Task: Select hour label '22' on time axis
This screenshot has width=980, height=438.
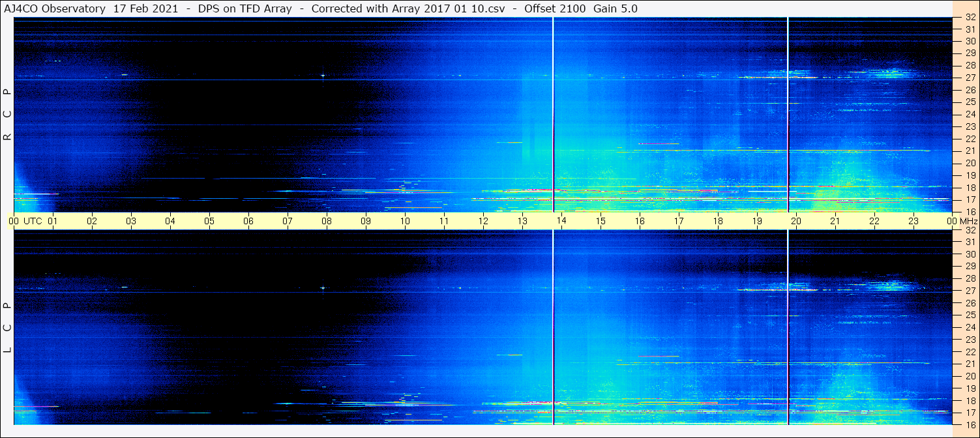Action: (x=874, y=221)
